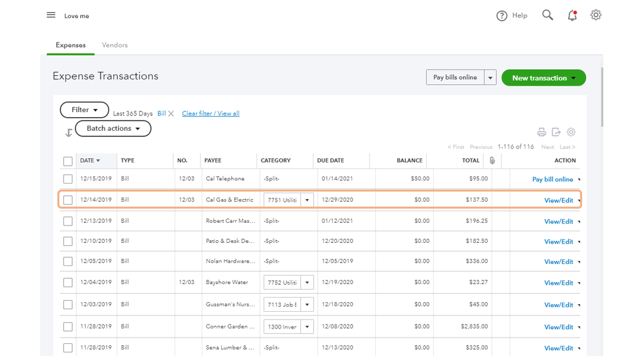Open the notifications bell
The width and height of the screenshot is (644, 362).
tap(572, 15)
